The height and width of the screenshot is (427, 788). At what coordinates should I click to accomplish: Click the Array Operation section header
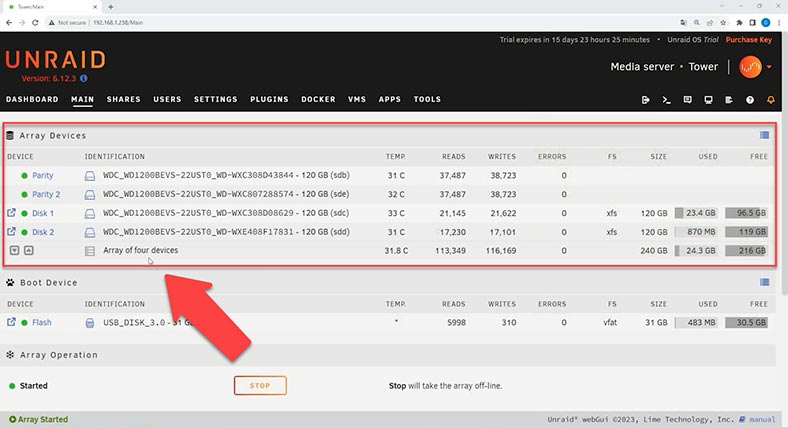[59, 355]
